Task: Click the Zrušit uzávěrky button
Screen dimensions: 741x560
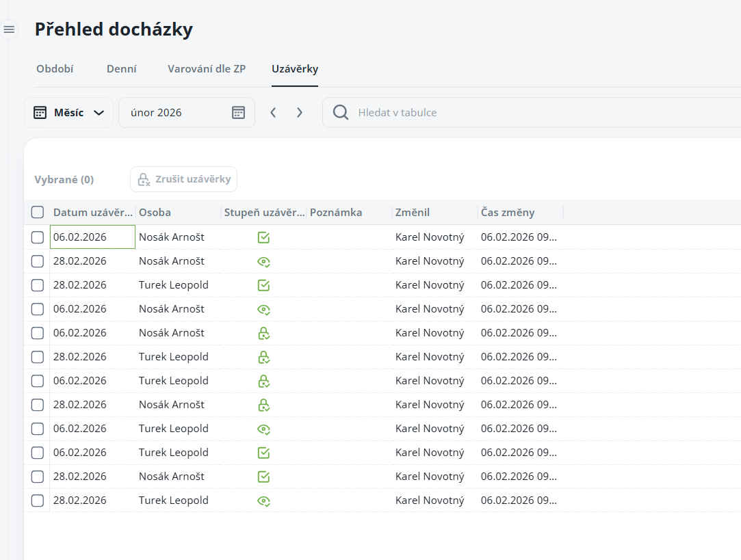Action: click(184, 179)
